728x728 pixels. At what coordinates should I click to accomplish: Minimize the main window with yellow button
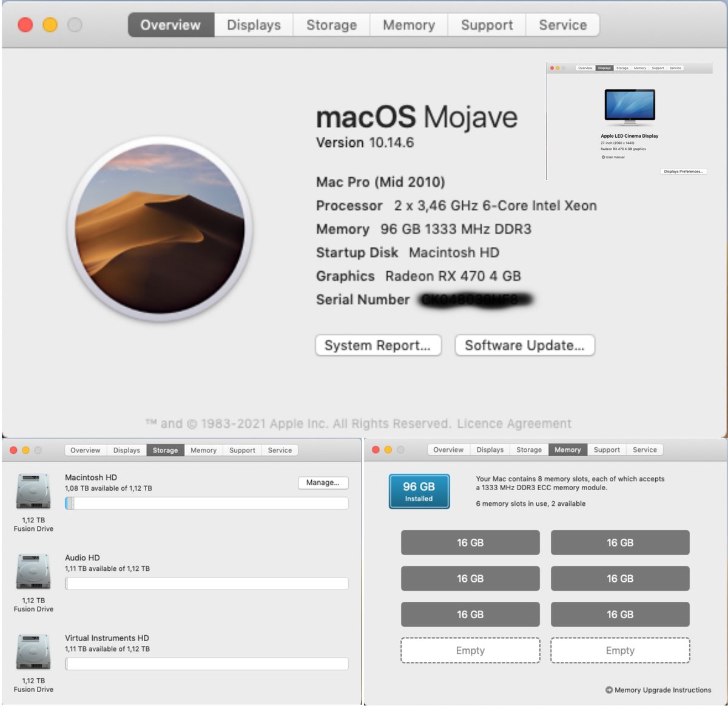click(50, 25)
